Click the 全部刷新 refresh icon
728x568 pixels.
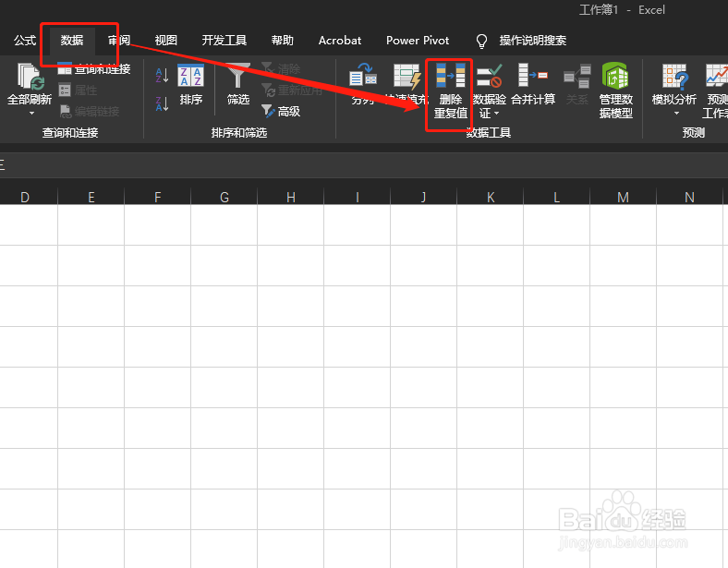(30, 77)
